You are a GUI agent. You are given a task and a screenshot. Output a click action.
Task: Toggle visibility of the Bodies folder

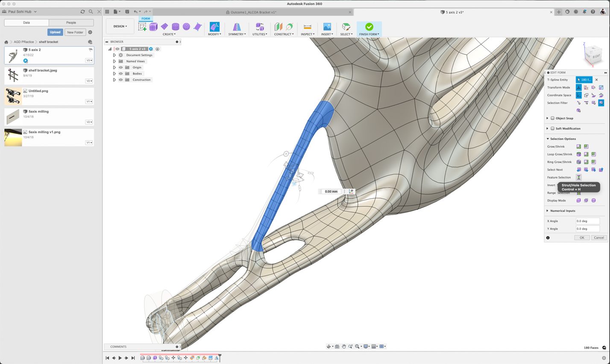120,73
